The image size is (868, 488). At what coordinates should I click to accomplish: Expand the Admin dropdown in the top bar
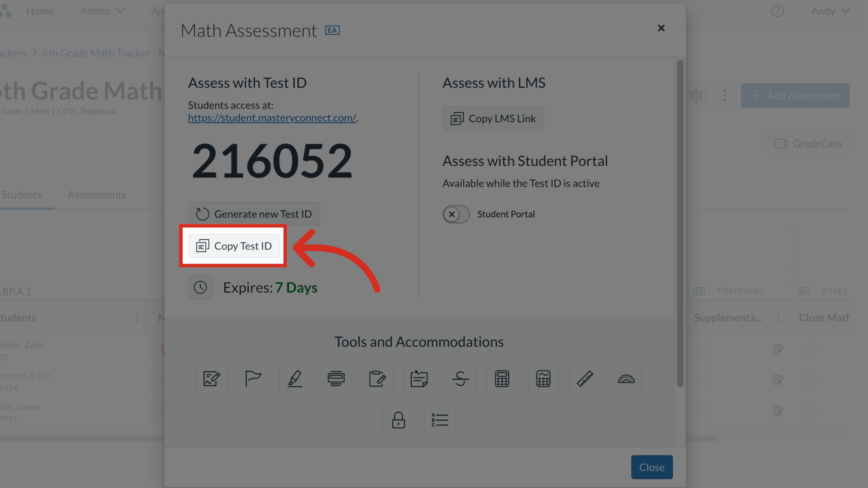pos(102,11)
